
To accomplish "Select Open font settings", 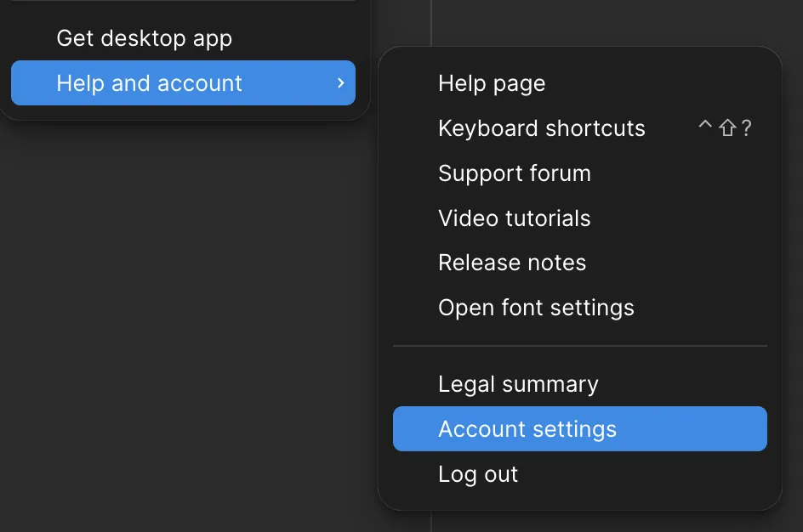I will click(x=536, y=308).
